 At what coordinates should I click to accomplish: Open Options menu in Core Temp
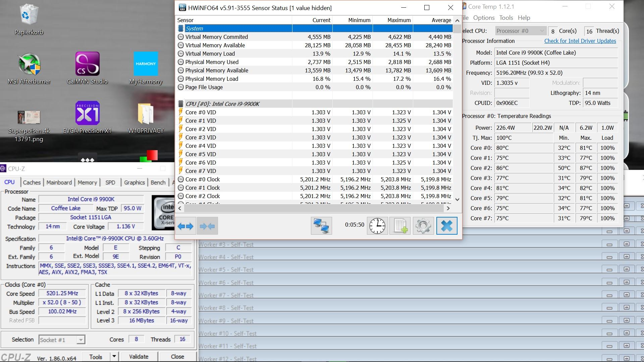pyautogui.click(x=484, y=18)
